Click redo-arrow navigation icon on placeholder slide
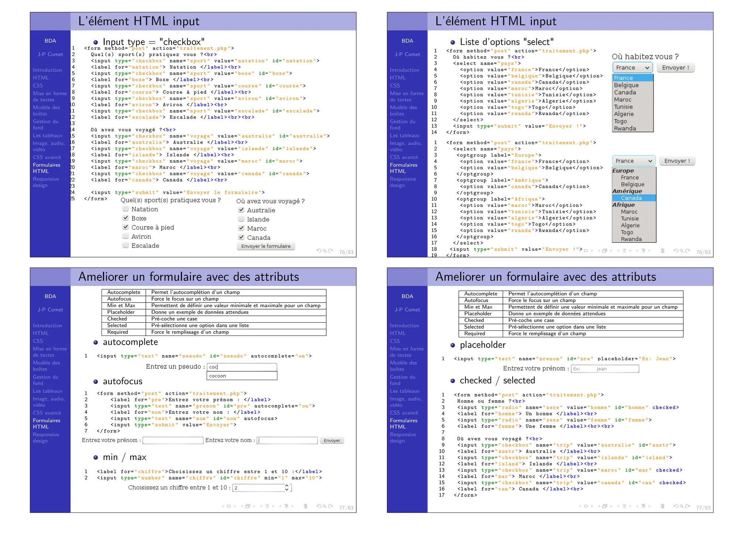This screenshot has height=535, width=756. coord(687,506)
